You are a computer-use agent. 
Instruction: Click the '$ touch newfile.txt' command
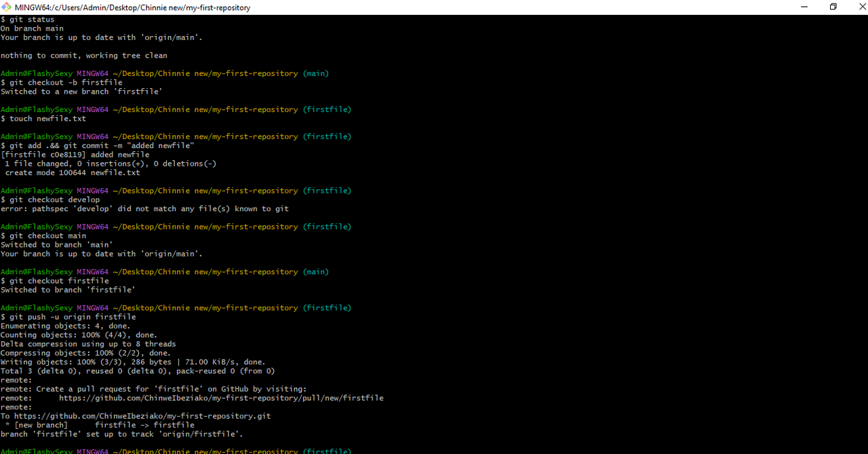click(x=43, y=119)
